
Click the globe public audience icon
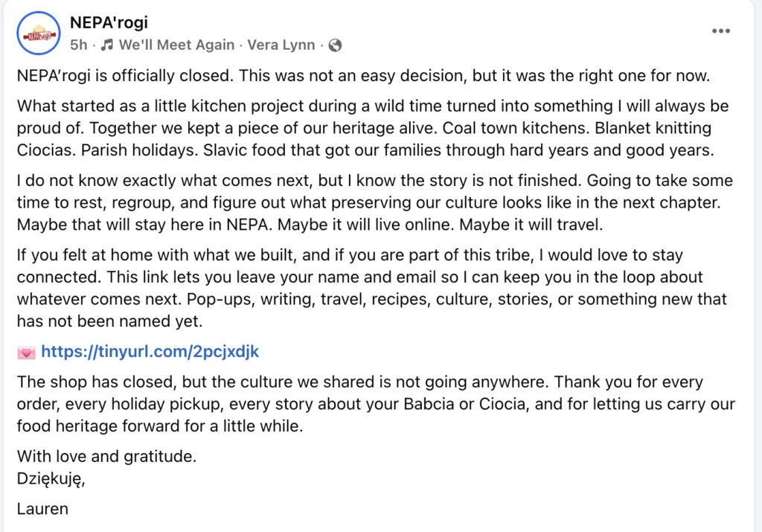pos(336,45)
